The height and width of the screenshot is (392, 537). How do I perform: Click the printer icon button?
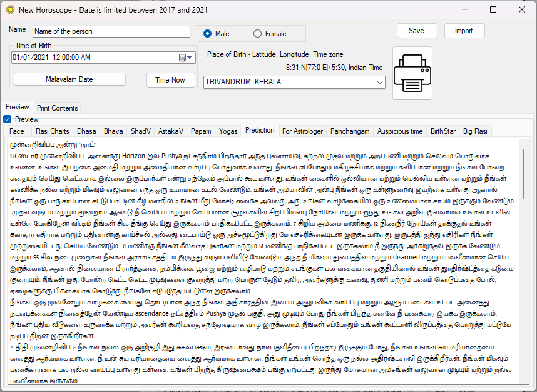[412, 73]
